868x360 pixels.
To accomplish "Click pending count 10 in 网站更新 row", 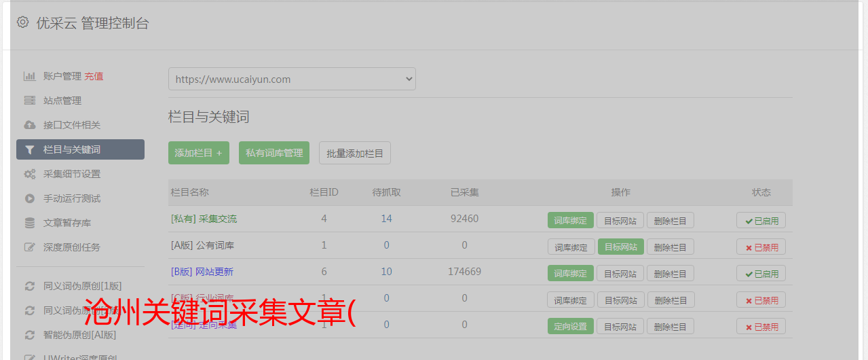I will [x=386, y=272].
